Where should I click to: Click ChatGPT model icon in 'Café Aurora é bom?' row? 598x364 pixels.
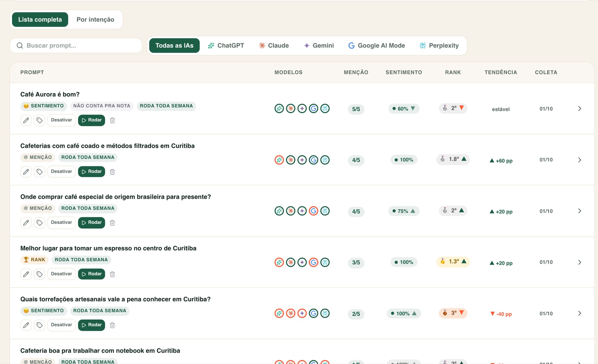(x=279, y=108)
